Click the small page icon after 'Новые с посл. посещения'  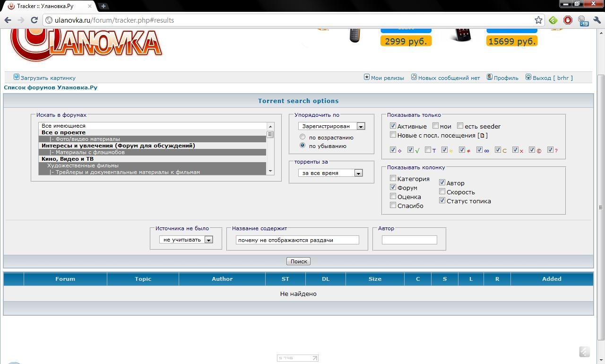[x=482, y=136]
